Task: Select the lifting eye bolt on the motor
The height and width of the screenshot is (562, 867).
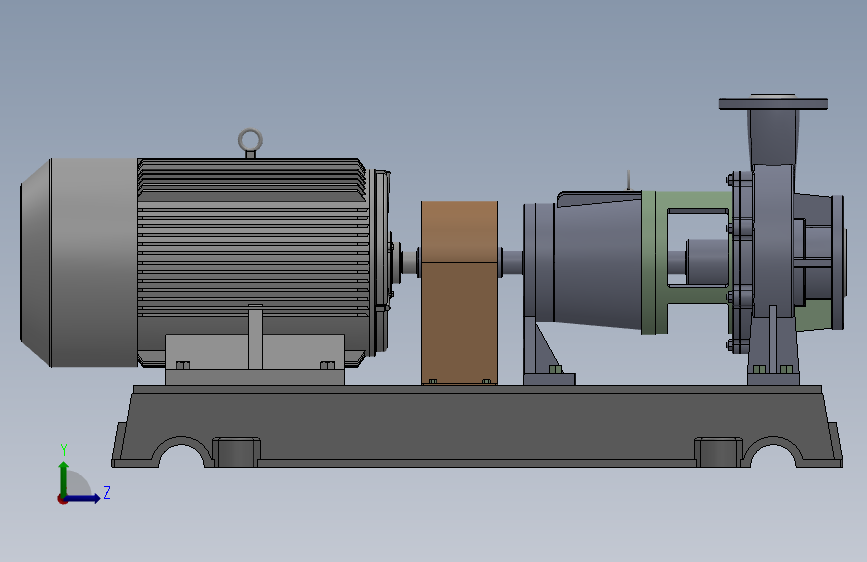Action: tap(250, 143)
